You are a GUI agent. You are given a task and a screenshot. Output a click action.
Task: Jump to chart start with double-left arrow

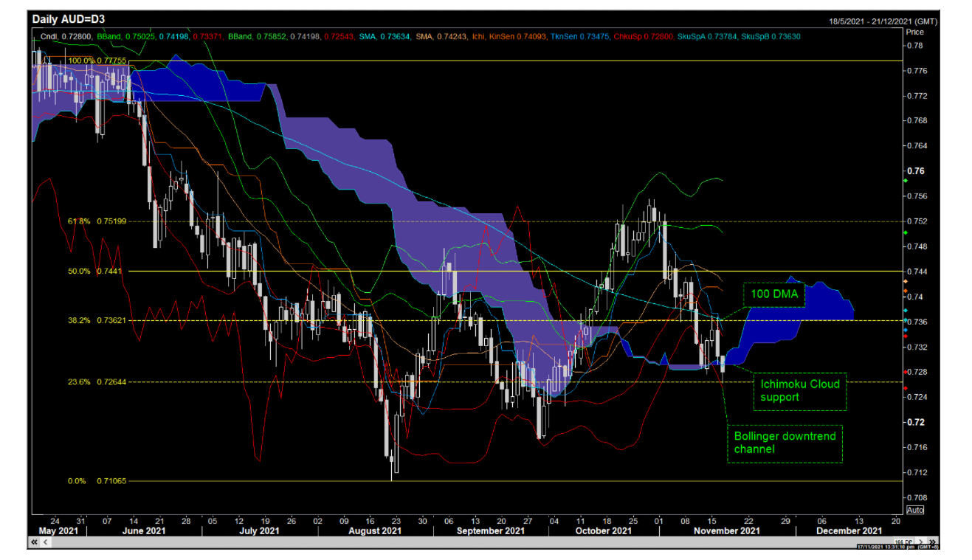click(x=34, y=542)
